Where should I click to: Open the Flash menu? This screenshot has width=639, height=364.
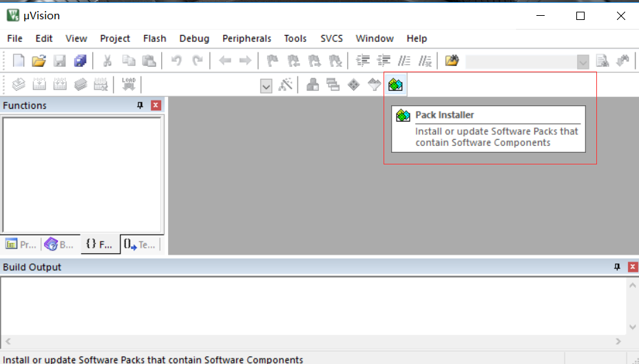(154, 39)
